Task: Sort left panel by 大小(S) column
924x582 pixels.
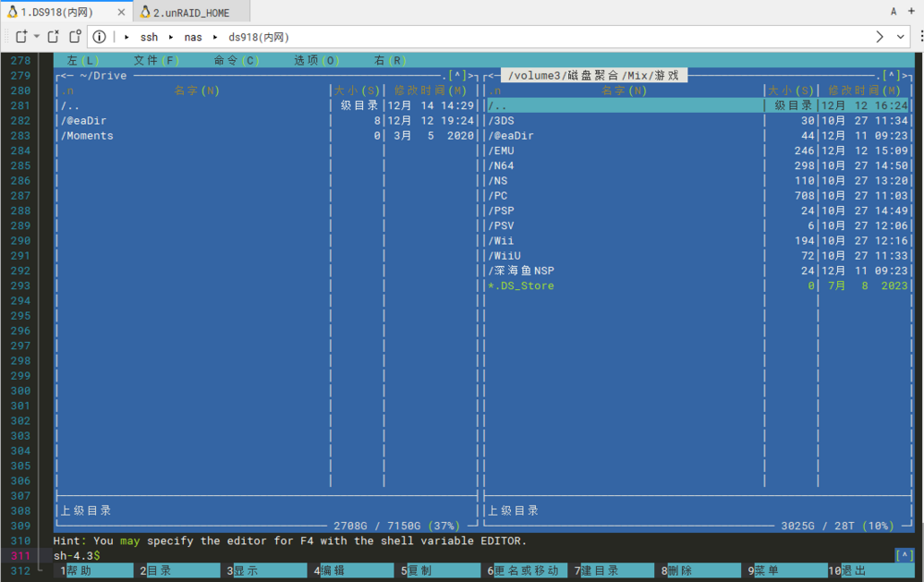Action: coord(357,91)
